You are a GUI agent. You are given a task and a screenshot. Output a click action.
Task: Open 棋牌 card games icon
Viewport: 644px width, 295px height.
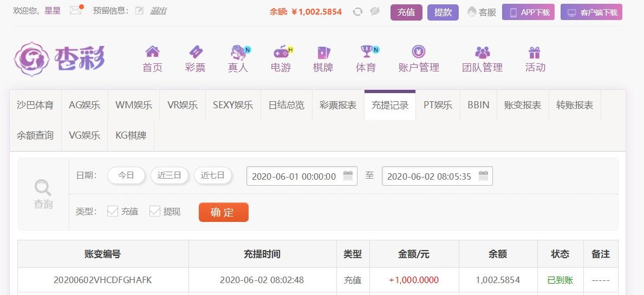pos(323,53)
